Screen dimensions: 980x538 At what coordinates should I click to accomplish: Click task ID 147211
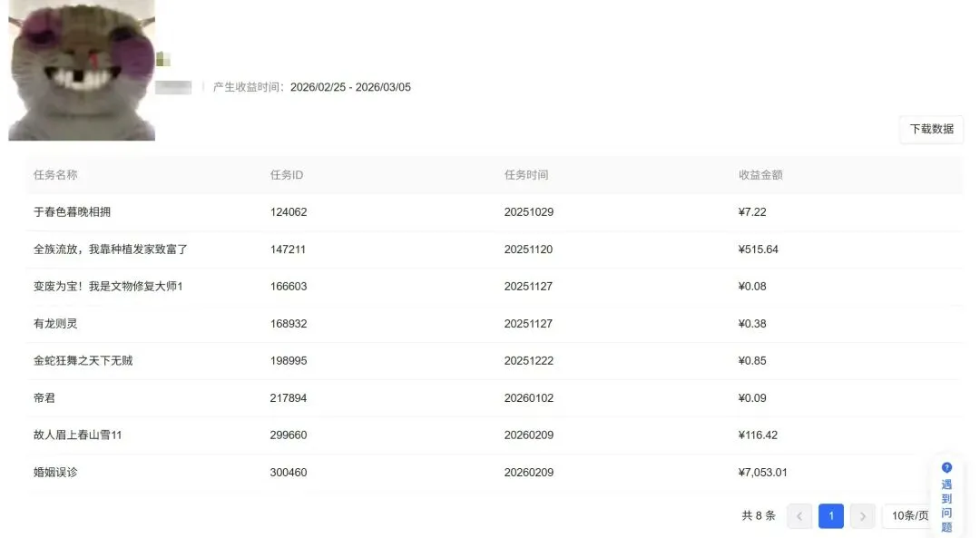coord(289,249)
